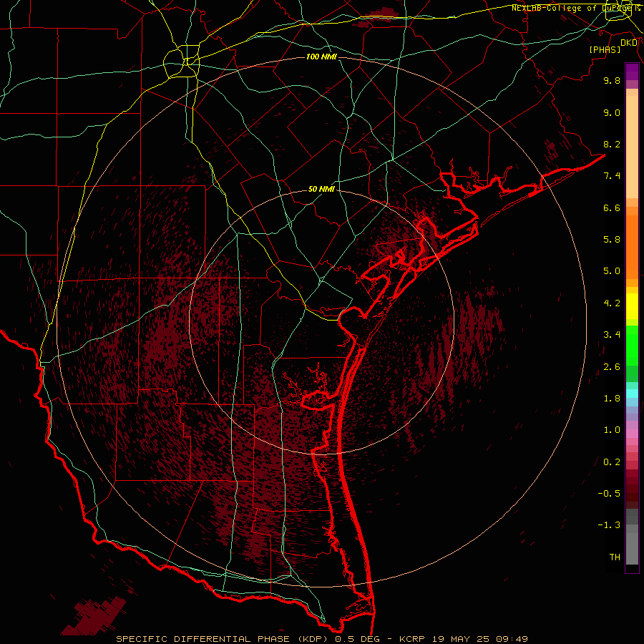Image resolution: width=644 pixels, height=644 pixels.
Task: Click the Specific Differential Phase title caption
Action: 321,639
